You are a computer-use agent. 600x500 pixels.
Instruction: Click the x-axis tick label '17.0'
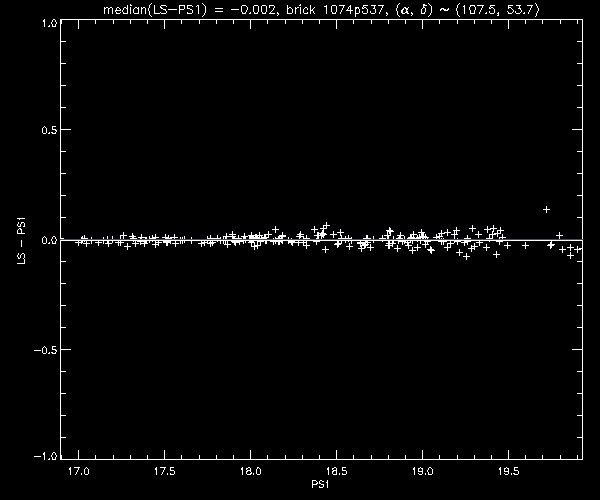(78, 471)
